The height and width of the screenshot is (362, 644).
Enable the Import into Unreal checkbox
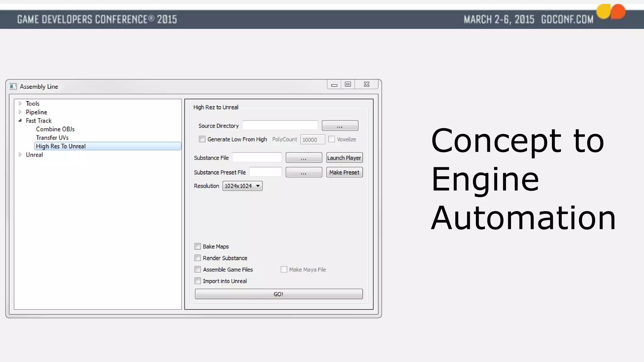click(x=198, y=281)
